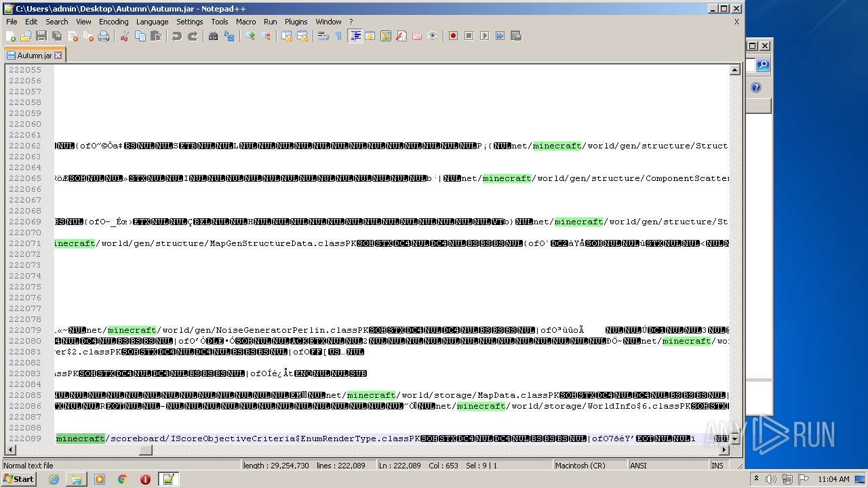
Task: Open the Window menu
Action: click(x=329, y=22)
